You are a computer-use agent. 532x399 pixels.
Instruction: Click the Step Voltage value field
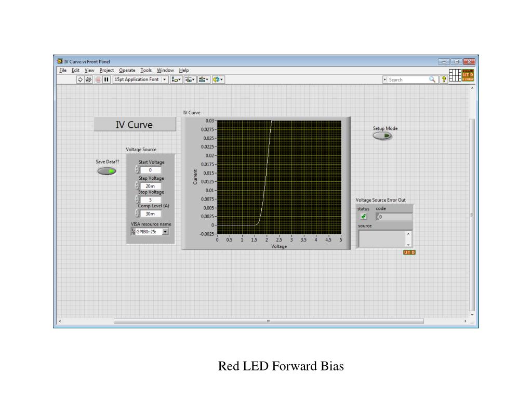coord(150,187)
